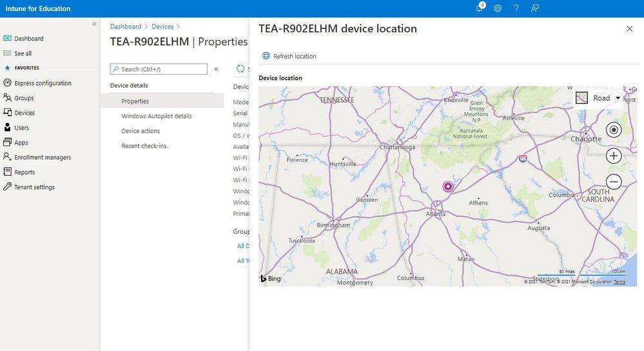This screenshot has width=644, height=351.
Task: Click the sync refresh icon in toolbar
Action: (x=240, y=69)
